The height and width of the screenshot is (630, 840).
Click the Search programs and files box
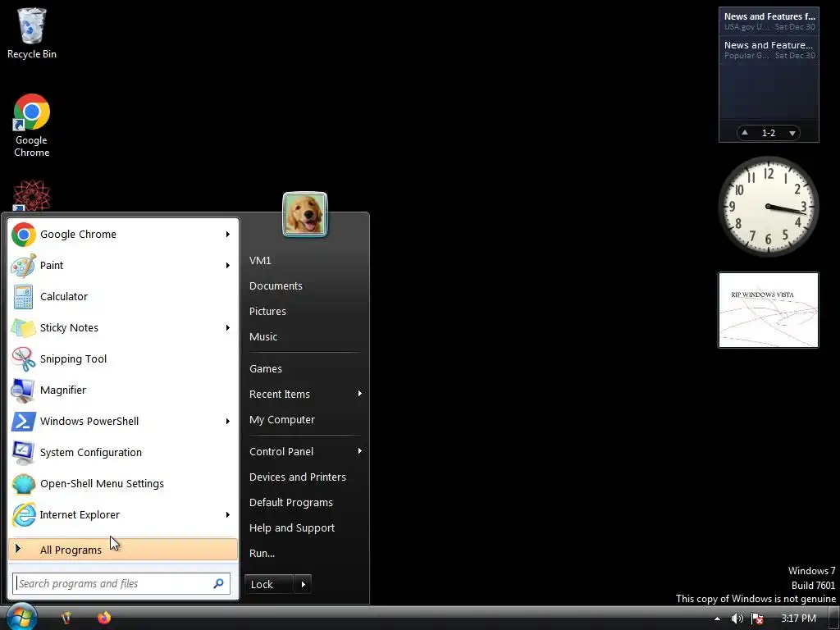[121, 583]
